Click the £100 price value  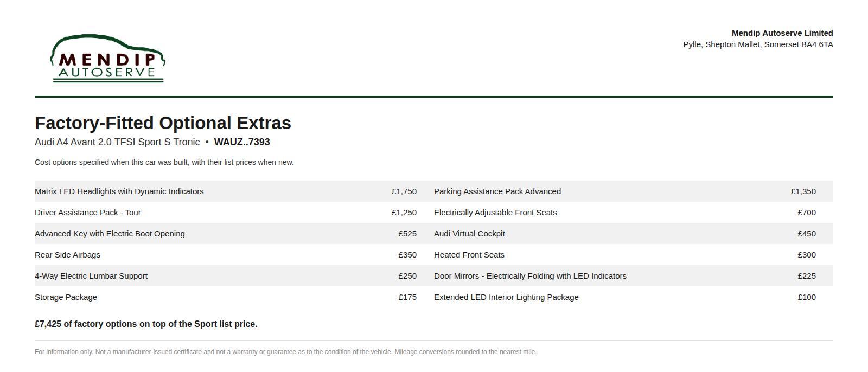[x=807, y=297]
